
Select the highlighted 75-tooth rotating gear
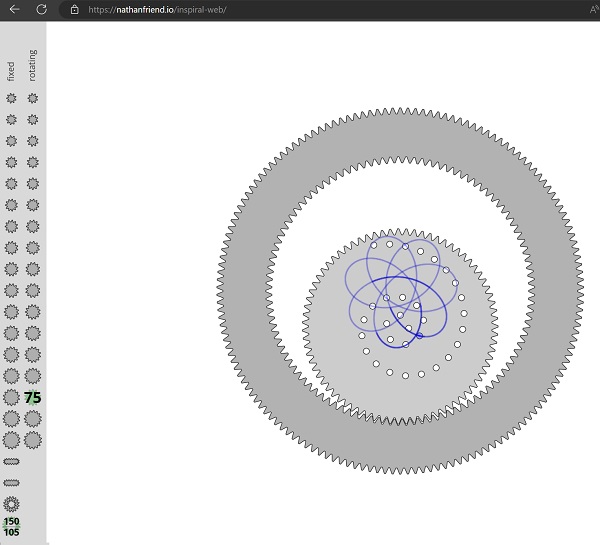33,398
